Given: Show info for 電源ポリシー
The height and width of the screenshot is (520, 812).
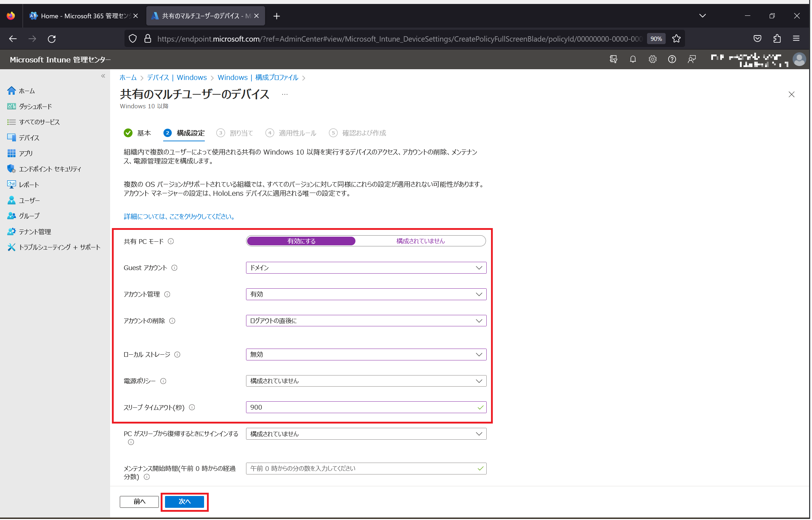Looking at the screenshot, I should tap(164, 382).
